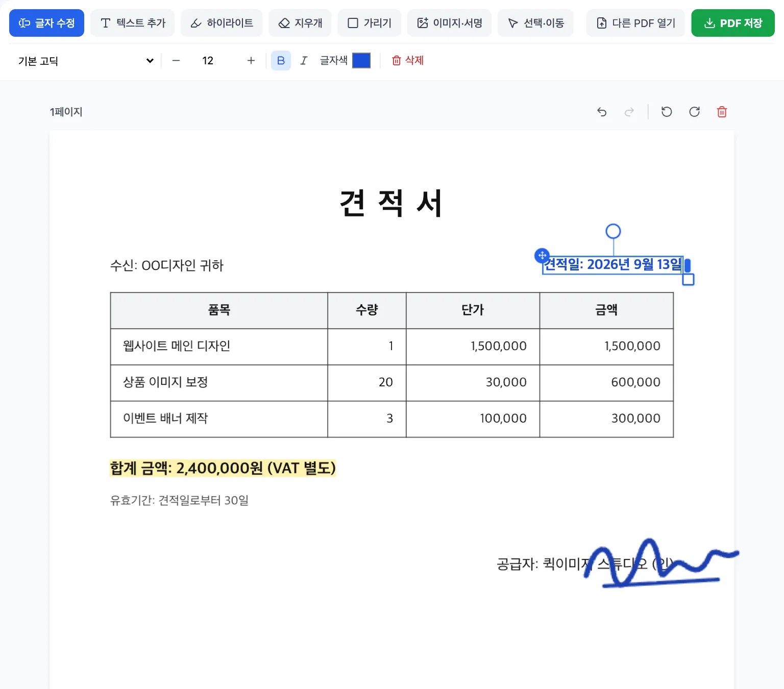784x689 pixels.
Task: Click the 600,000 amount cell
Action: click(x=606, y=383)
